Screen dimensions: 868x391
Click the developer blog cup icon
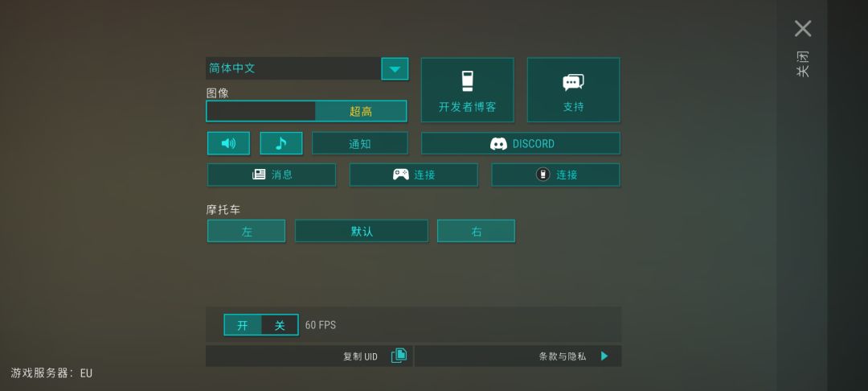(x=468, y=81)
